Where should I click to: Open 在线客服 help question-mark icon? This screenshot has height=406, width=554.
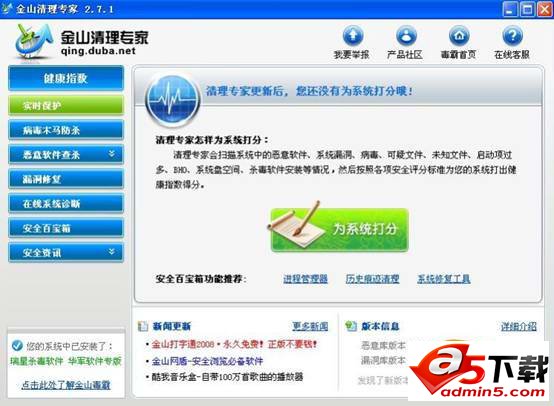pos(512,35)
